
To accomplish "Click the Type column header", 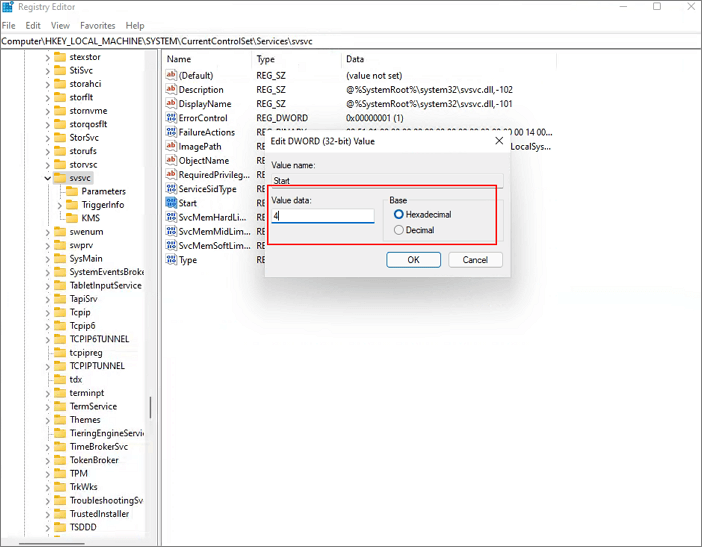I will (296, 59).
